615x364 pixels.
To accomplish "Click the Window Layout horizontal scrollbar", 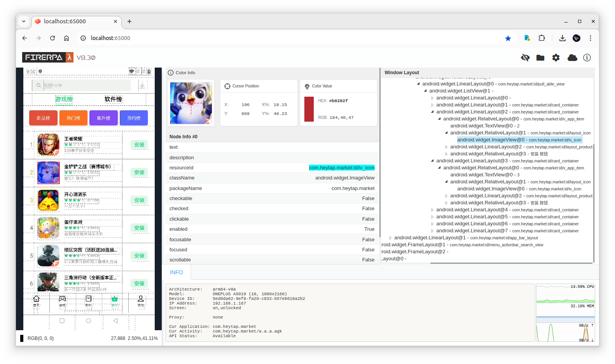I will click(x=511, y=263).
